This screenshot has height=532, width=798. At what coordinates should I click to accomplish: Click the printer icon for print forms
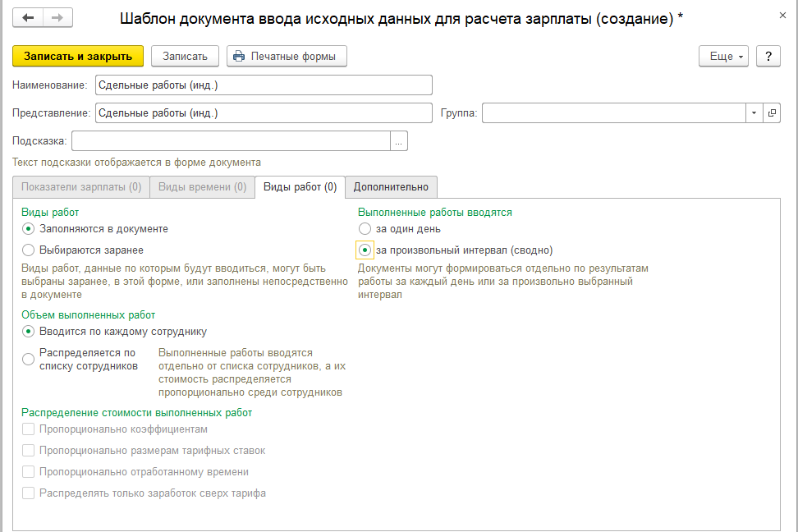[x=239, y=56]
